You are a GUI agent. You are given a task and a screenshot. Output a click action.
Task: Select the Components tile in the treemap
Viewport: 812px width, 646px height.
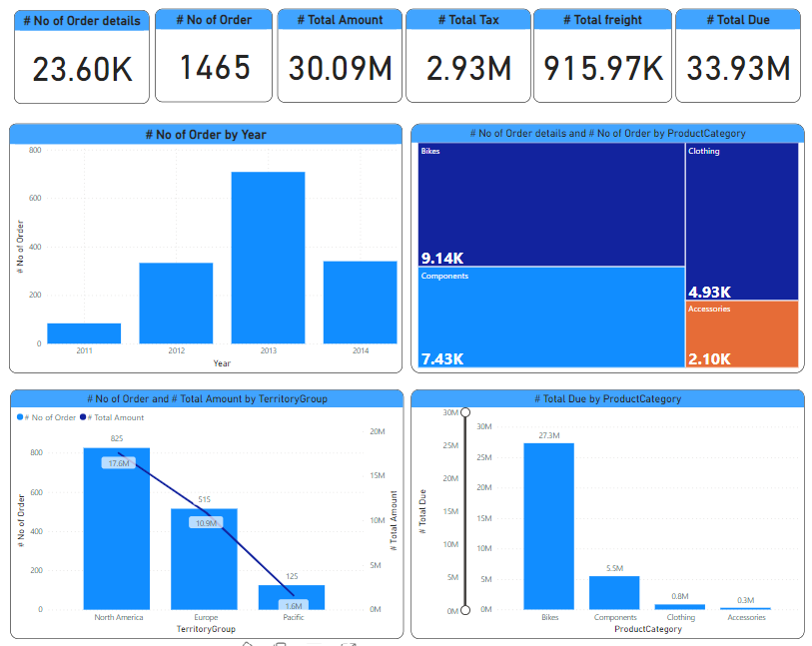550,318
